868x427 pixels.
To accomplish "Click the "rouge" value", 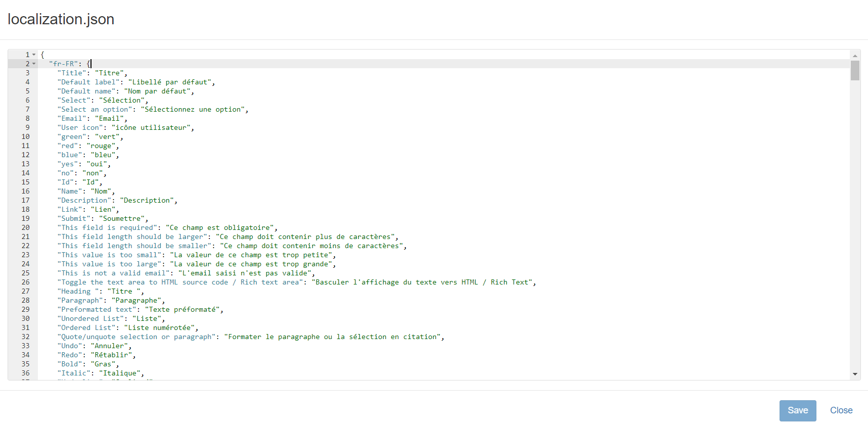I will click(101, 146).
